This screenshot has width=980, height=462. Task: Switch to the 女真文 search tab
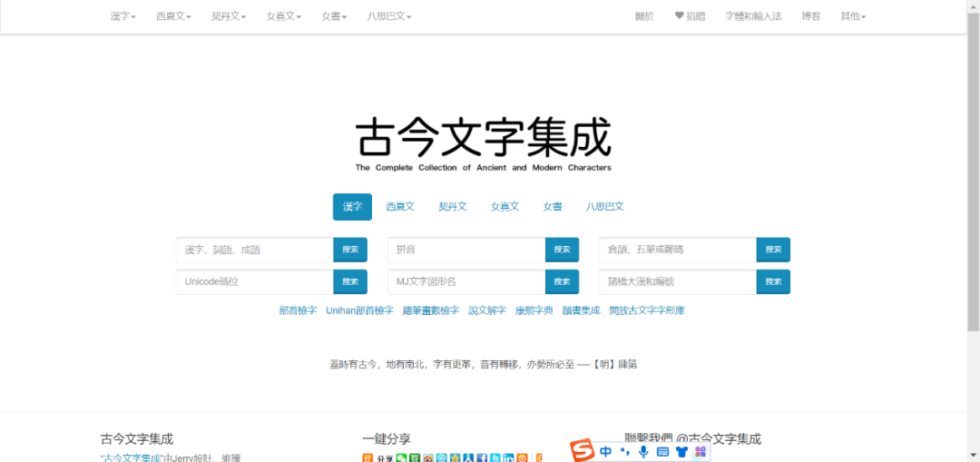pos(505,207)
